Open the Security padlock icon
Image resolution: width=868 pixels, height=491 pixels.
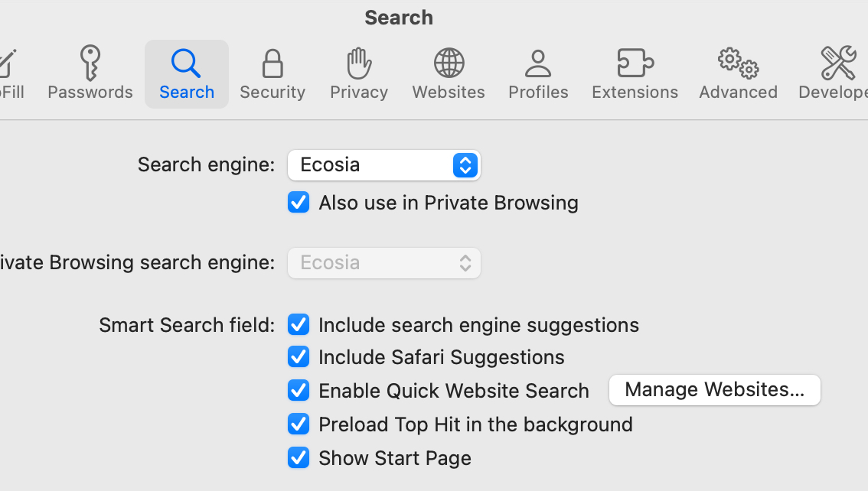[272, 63]
